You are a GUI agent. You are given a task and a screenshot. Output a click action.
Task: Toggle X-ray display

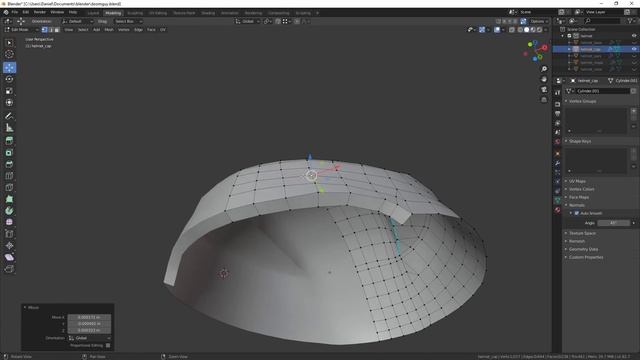(511, 30)
